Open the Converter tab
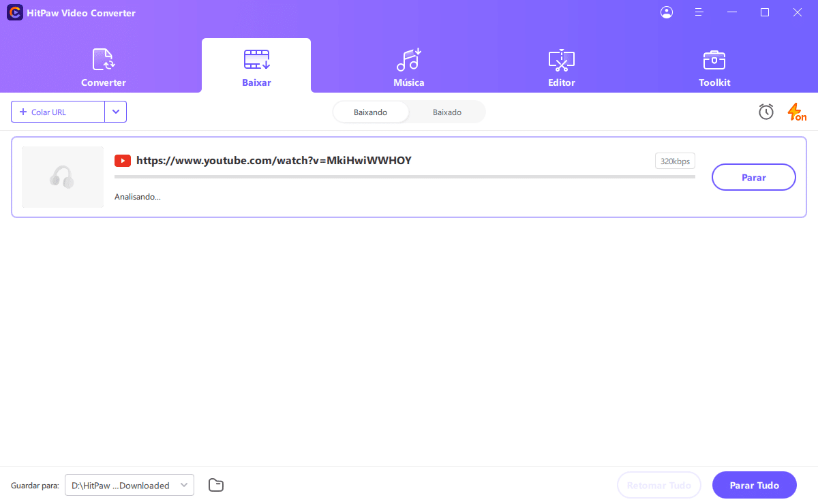The image size is (818, 504). pyautogui.click(x=104, y=66)
